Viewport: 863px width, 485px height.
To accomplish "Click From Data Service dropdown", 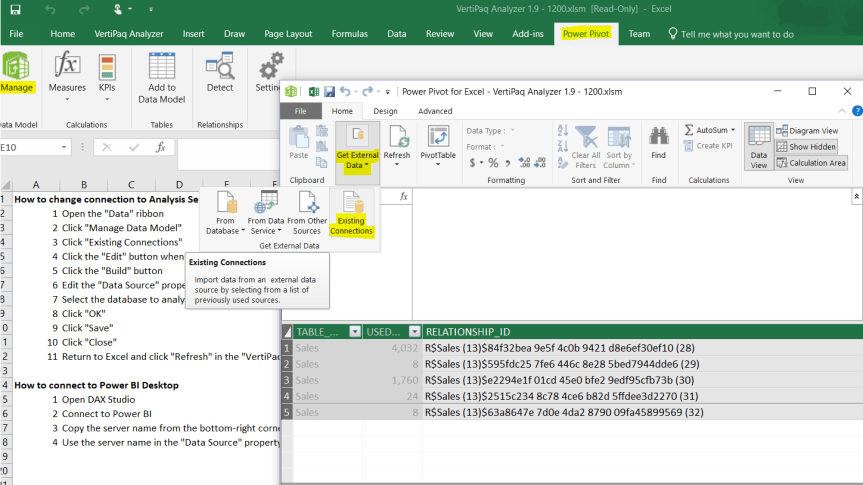I will pyautogui.click(x=266, y=213).
